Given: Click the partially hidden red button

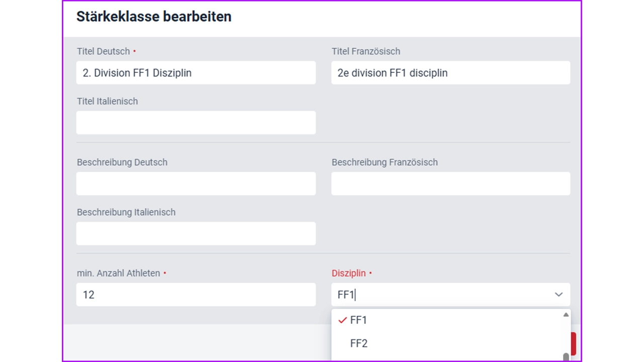Looking at the screenshot, I should (573, 343).
